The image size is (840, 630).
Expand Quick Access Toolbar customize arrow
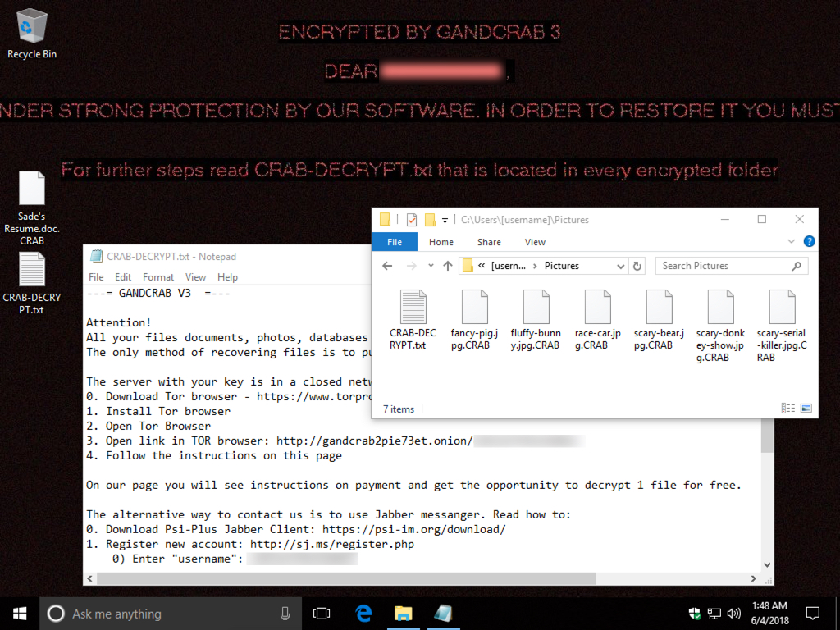[445, 220]
